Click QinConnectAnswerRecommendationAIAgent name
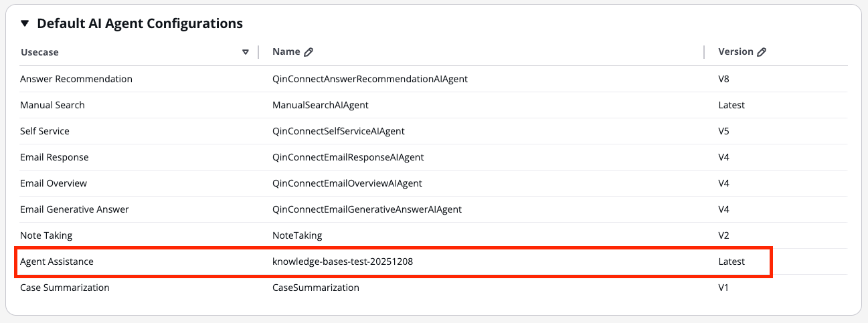The height and width of the screenshot is (323, 868). (x=369, y=79)
